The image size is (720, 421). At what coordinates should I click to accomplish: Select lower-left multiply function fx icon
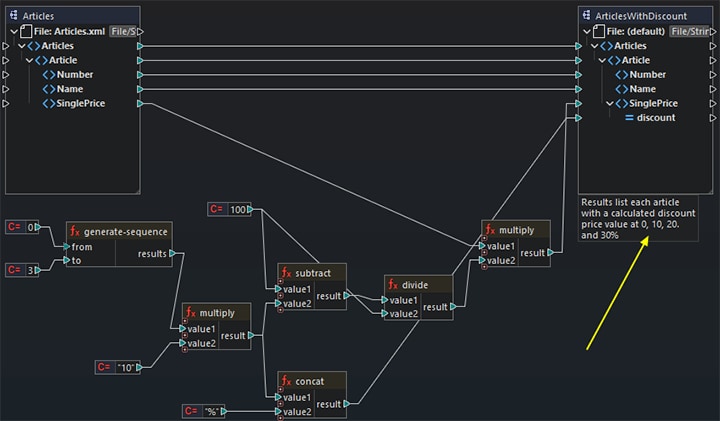click(191, 313)
